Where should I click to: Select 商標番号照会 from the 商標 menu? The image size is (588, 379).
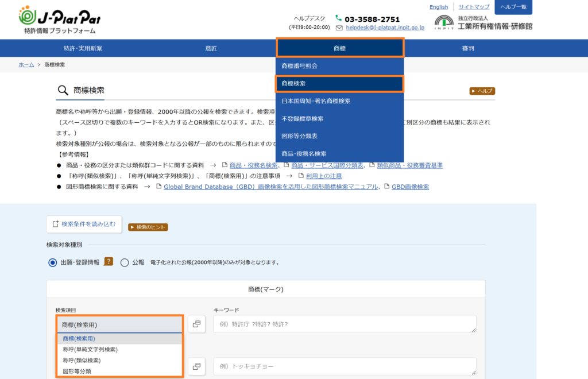[x=339, y=65]
